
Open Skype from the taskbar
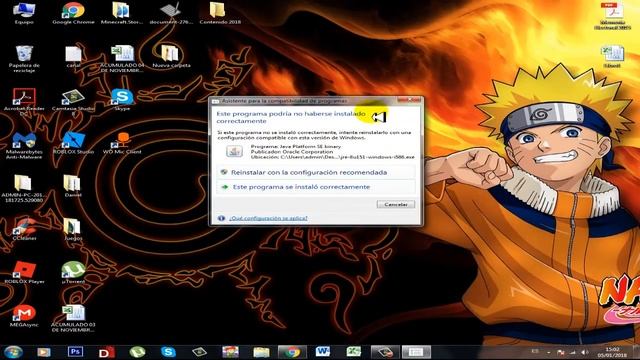pos(168,352)
